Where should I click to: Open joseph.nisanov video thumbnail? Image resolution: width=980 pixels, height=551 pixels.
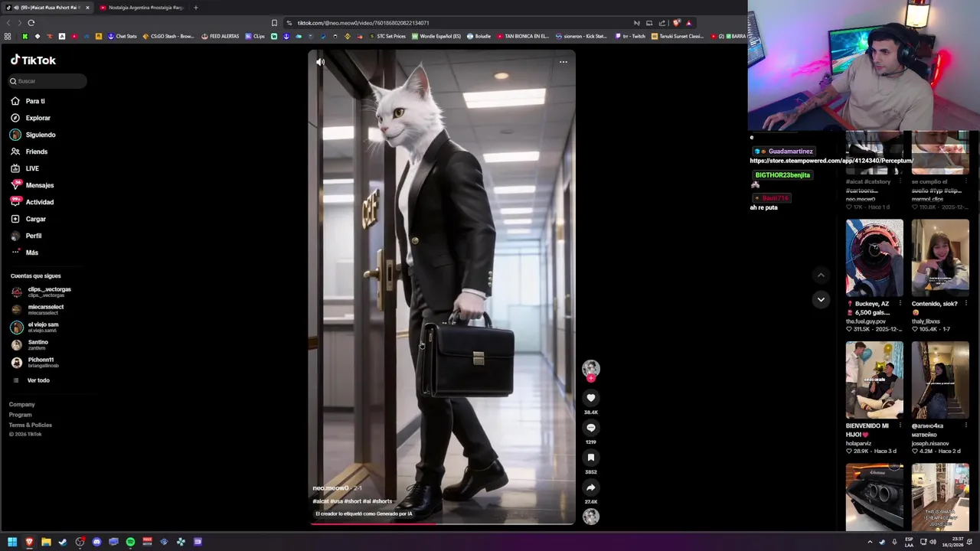coord(940,380)
